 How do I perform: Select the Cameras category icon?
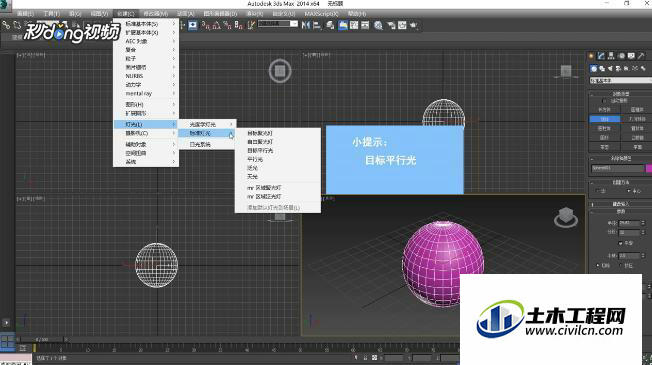click(x=619, y=69)
